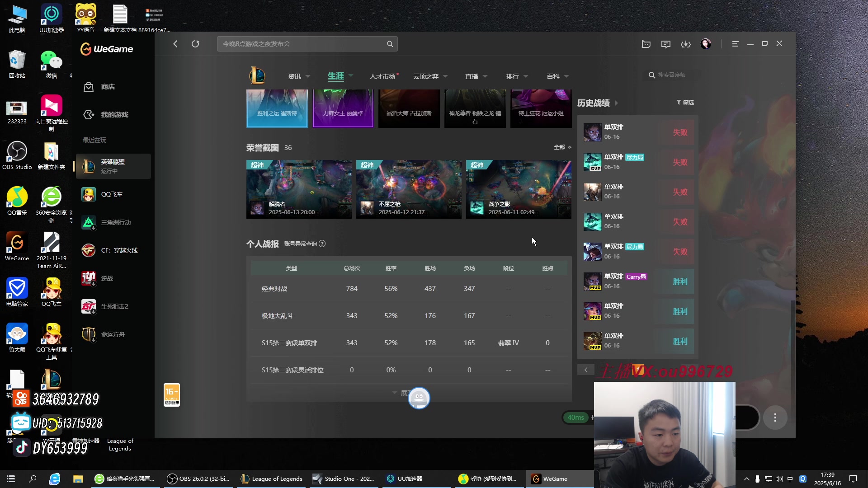Open the Carry局 victory match record
The image size is (868, 488).
pos(638,282)
